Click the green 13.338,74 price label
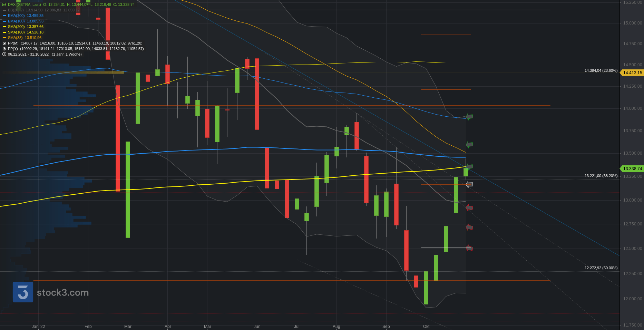The width and height of the screenshot is (644, 330). pos(632,169)
